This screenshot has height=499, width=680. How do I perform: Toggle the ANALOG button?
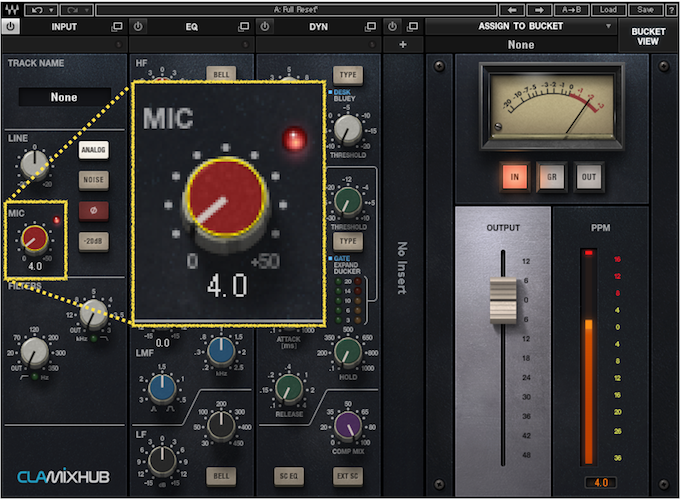click(94, 150)
